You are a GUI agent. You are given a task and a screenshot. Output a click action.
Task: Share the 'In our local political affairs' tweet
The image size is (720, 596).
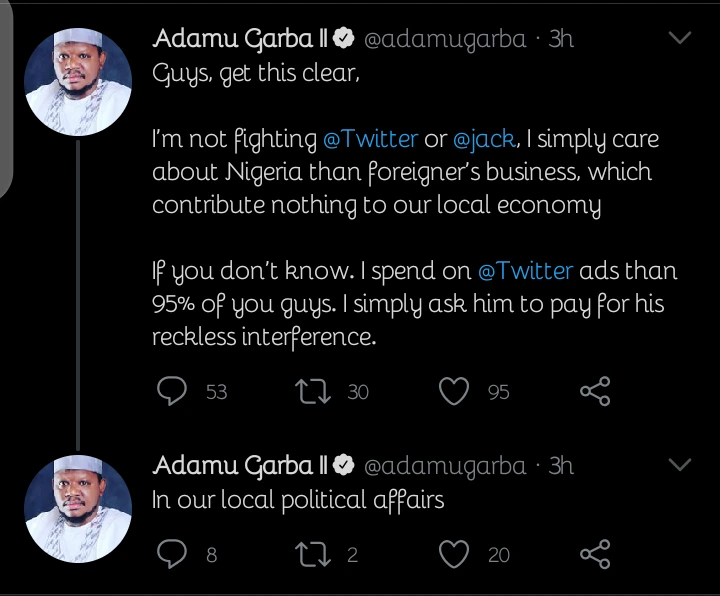coord(596,552)
